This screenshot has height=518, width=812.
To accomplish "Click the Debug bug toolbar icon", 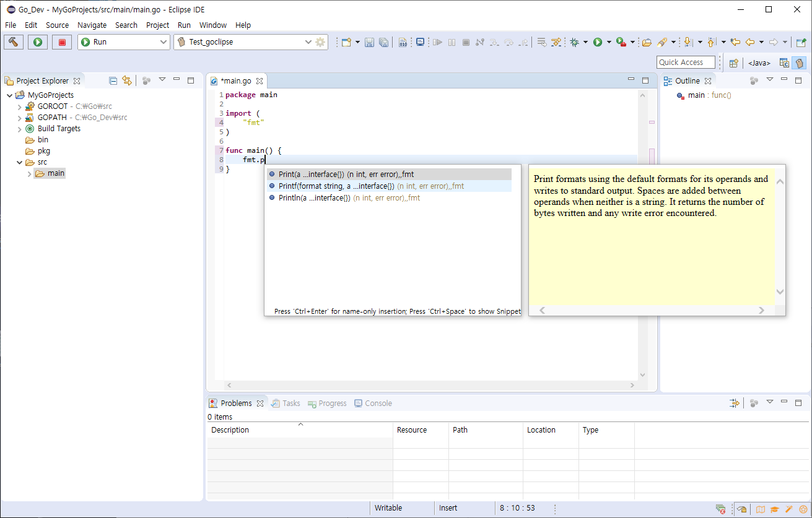I will click(574, 42).
